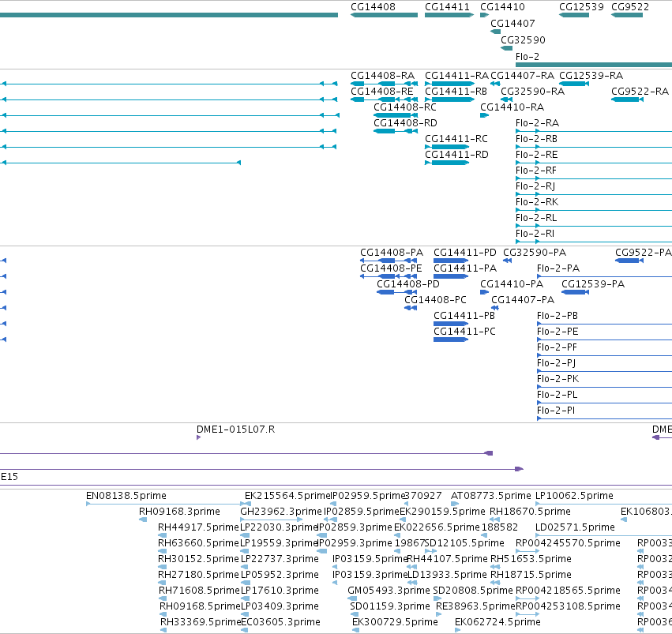672x634 pixels.
Task: Select the CG14407-PA protein
Action: pyautogui.click(x=523, y=300)
